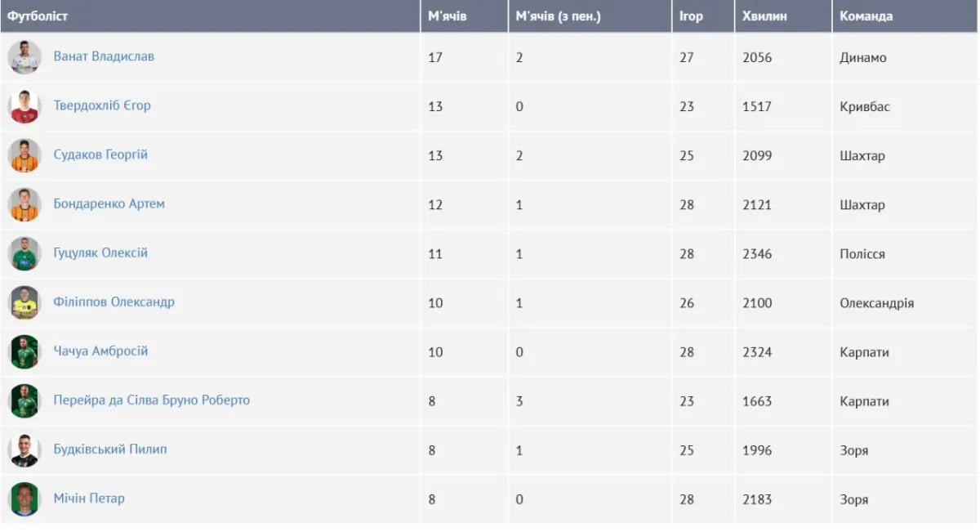Visit Чачуа Амбросій's profile link
This screenshot has width=980, height=532.
coord(100,351)
